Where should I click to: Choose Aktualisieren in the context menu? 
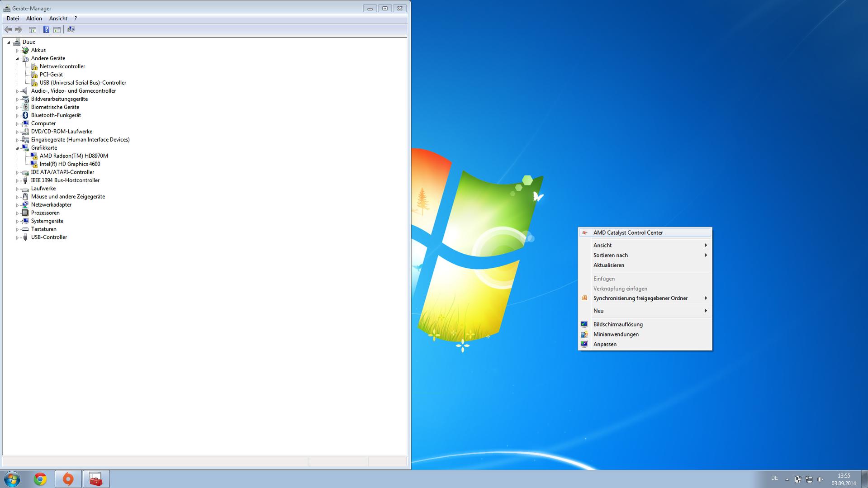(645, 265)
